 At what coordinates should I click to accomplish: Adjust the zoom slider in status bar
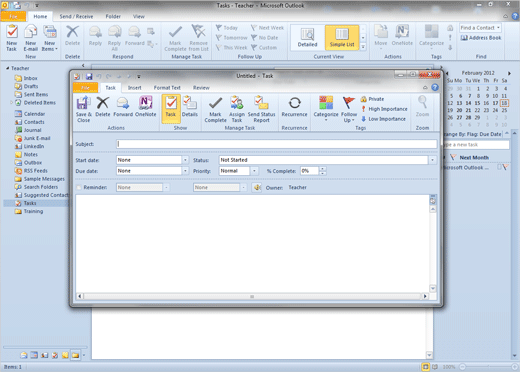462,367
